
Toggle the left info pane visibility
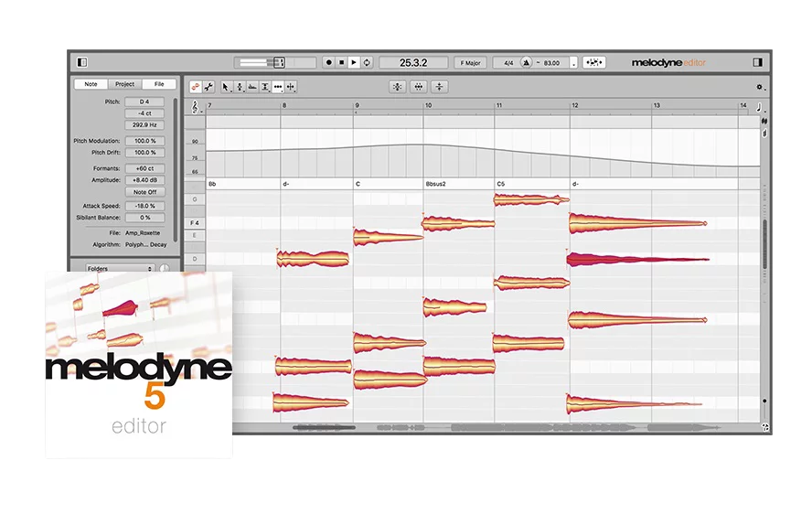pyautogui.click(x=82, y=62)
